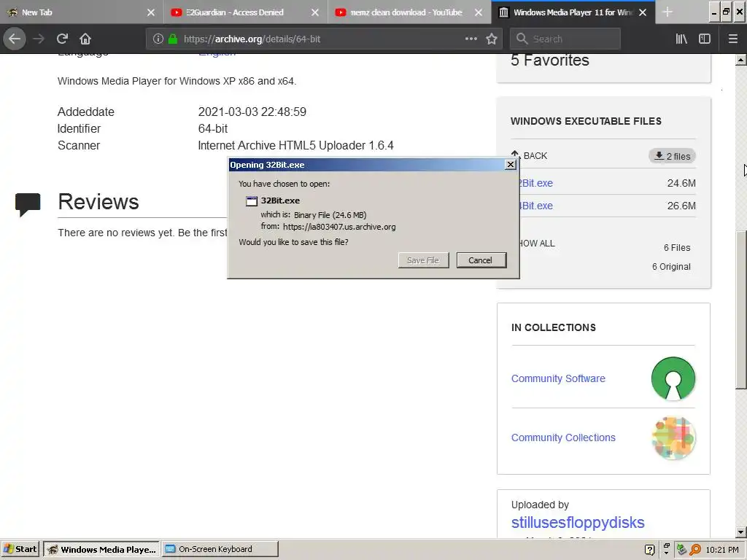Show site information icon in address bar
The height and width of the screenshot is (560, 747).
coord(158,39)
